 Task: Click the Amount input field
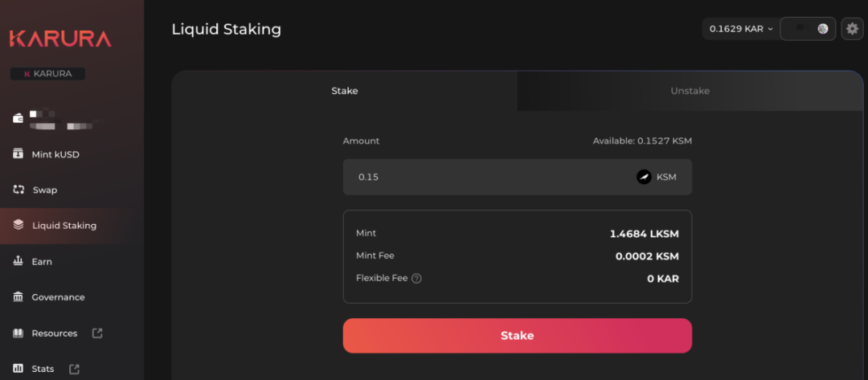point(482,177)
